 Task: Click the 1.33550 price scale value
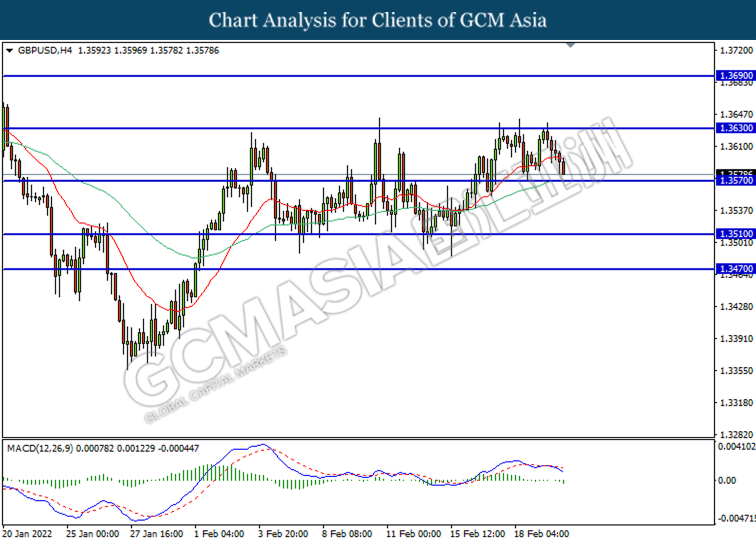[x=736, y=370]
